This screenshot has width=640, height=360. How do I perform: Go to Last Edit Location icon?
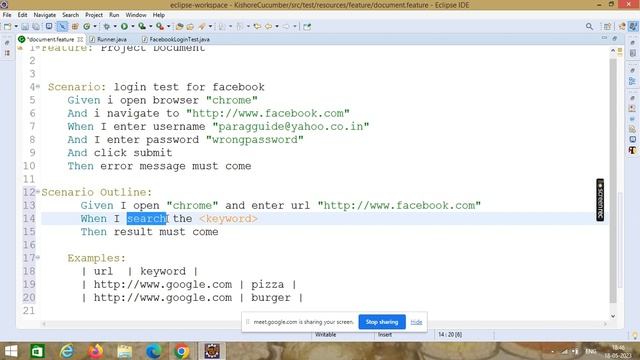click(257, 27)
